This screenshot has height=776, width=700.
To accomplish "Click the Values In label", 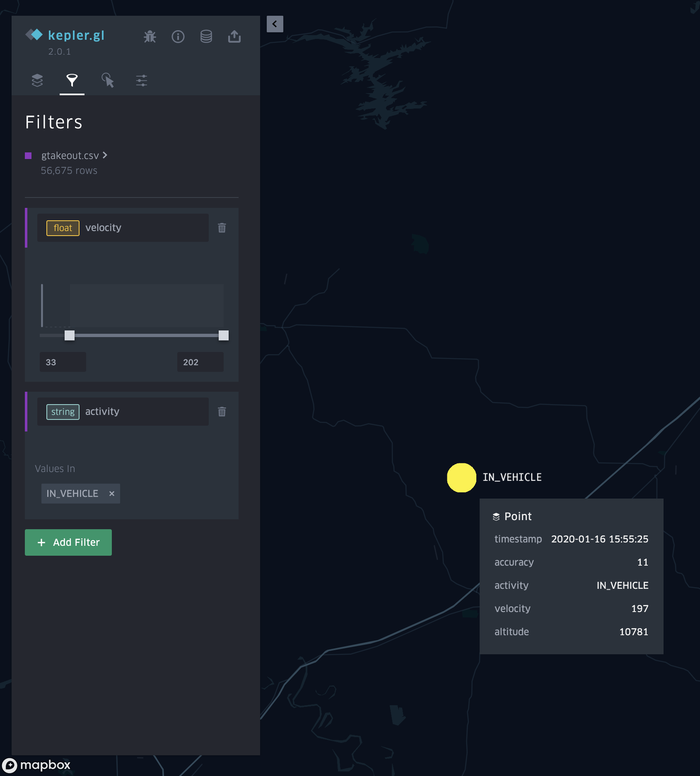I will (x=55, y=469).
